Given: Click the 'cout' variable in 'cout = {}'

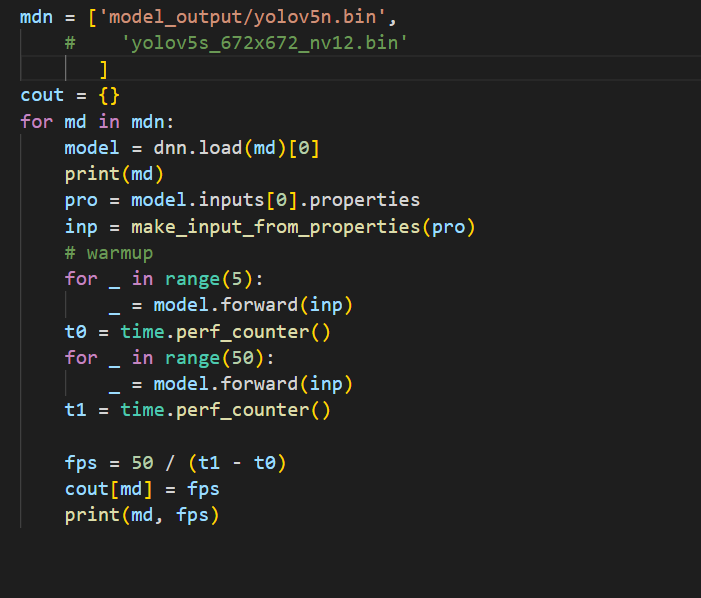Looking at the screenshot, I should pyautogui.click(x=42, y=95).
